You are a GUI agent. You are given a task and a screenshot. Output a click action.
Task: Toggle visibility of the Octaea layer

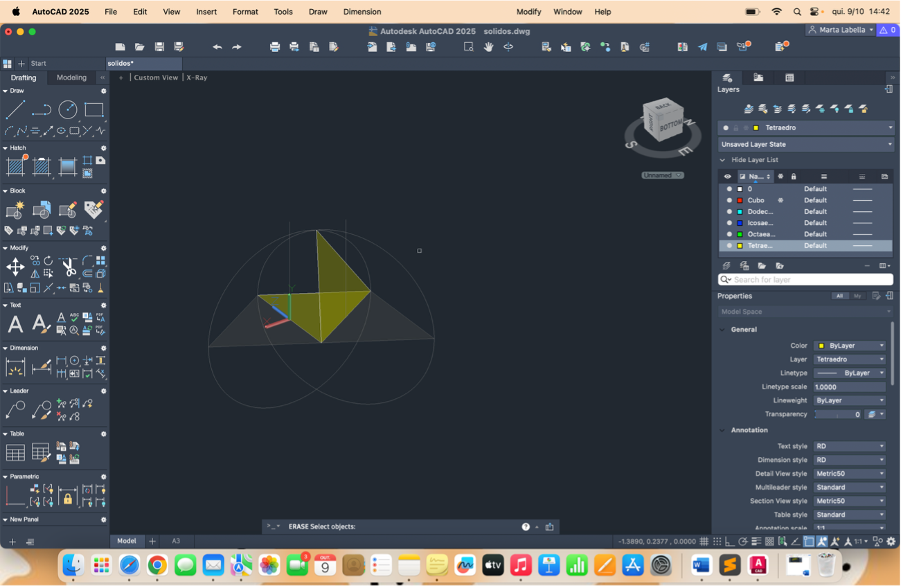tap(729, 235)
